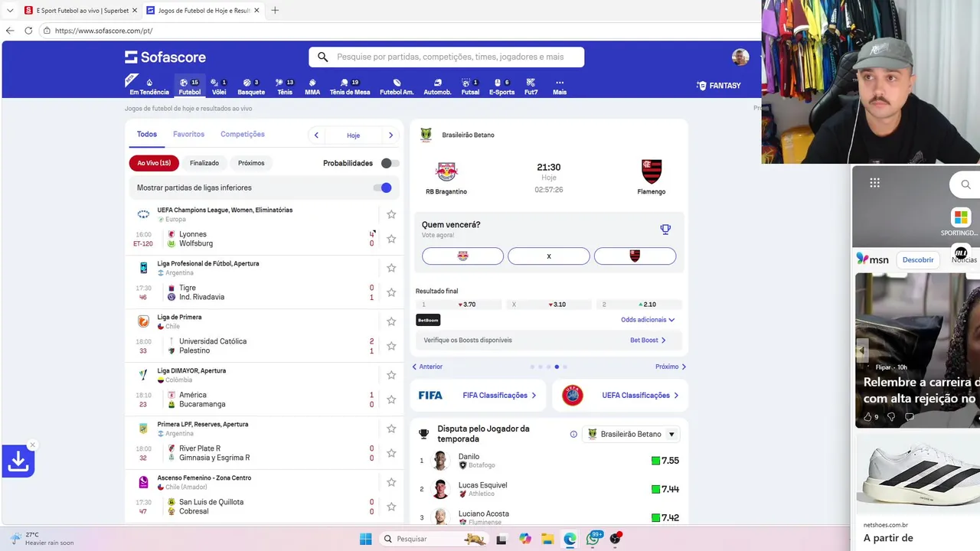Open the Brasileirão Betano league dropdown

click(632, 434)
